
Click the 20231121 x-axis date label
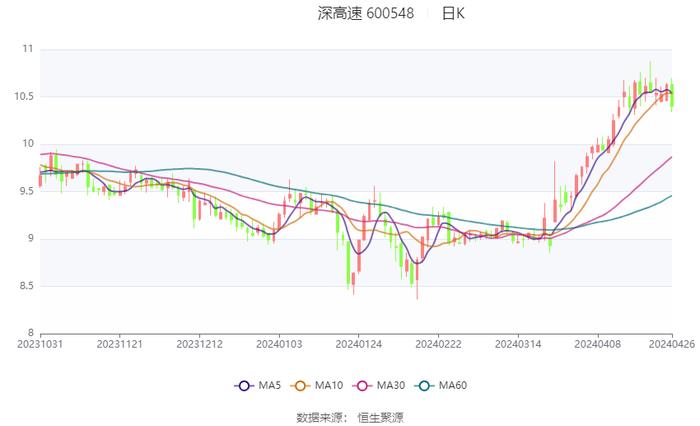coord(120,344)
